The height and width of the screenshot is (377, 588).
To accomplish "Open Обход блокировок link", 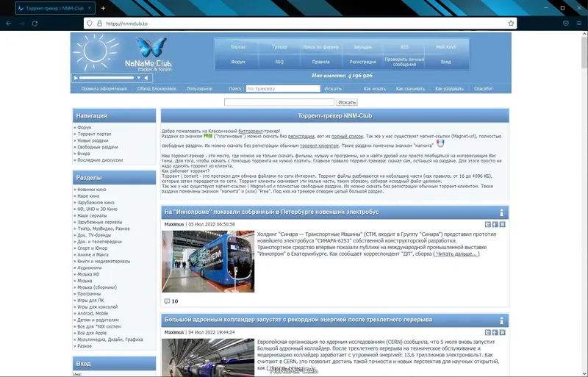I will pyautogui.click(x=157, y=89).
